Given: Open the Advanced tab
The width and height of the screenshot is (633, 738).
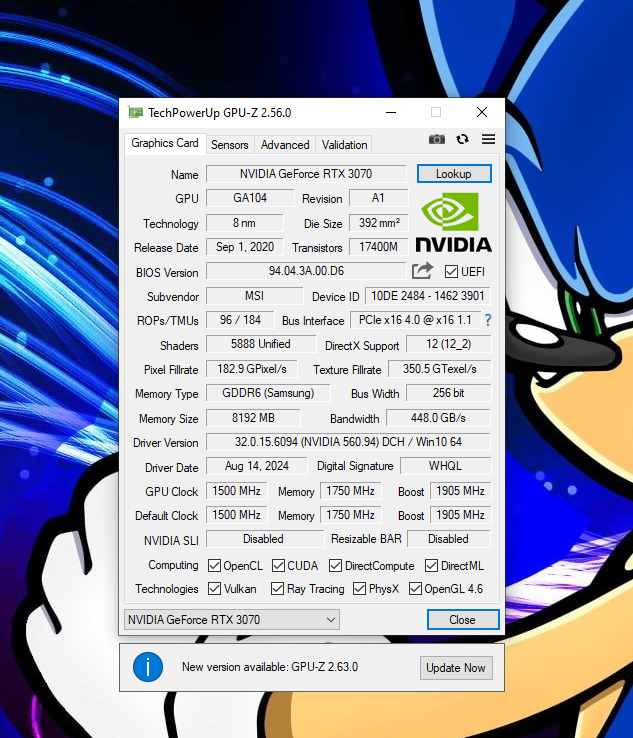Looking at the screenshot, I should 285,145.
